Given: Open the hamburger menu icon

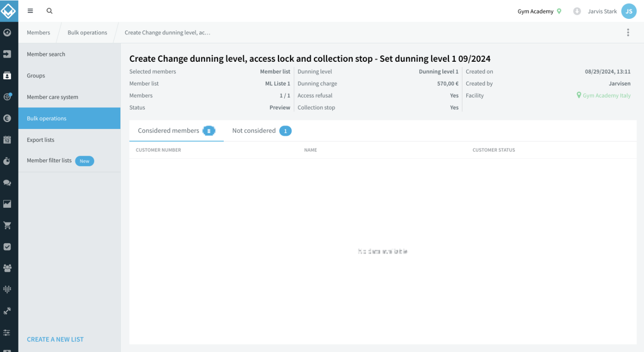Looking at the screenshot, I should tap(30, 11).
